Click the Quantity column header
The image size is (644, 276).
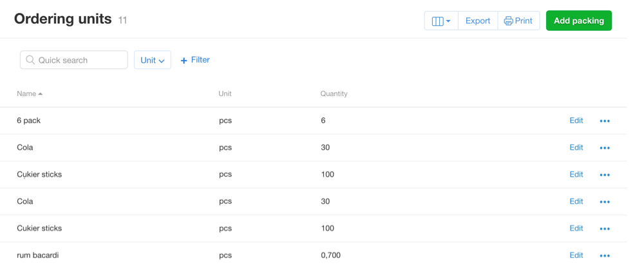(x=334, y=94)
